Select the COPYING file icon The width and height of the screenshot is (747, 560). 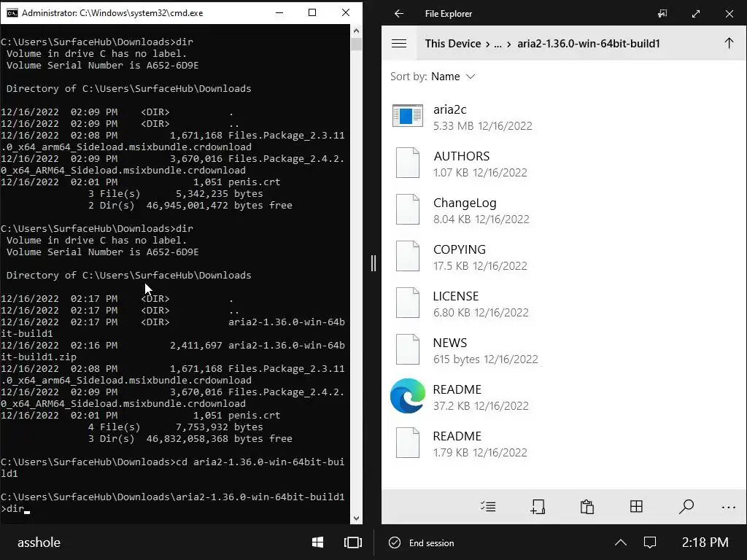click(x=408, y=256)
